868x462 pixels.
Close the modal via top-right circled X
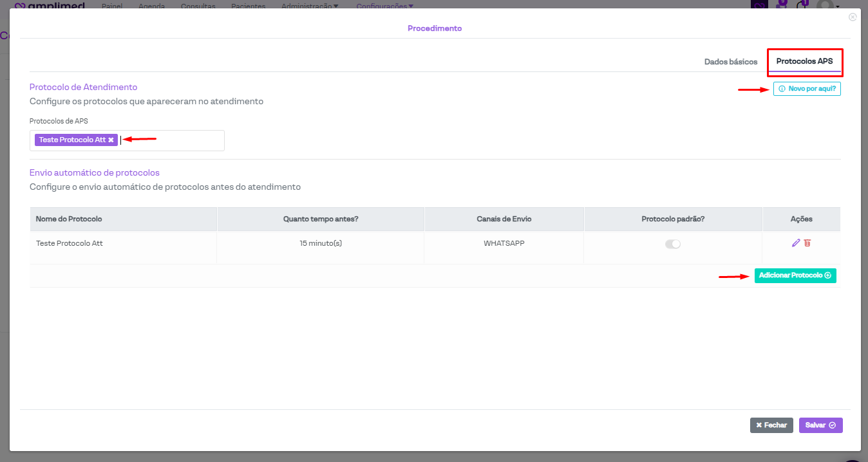point(853,17)
